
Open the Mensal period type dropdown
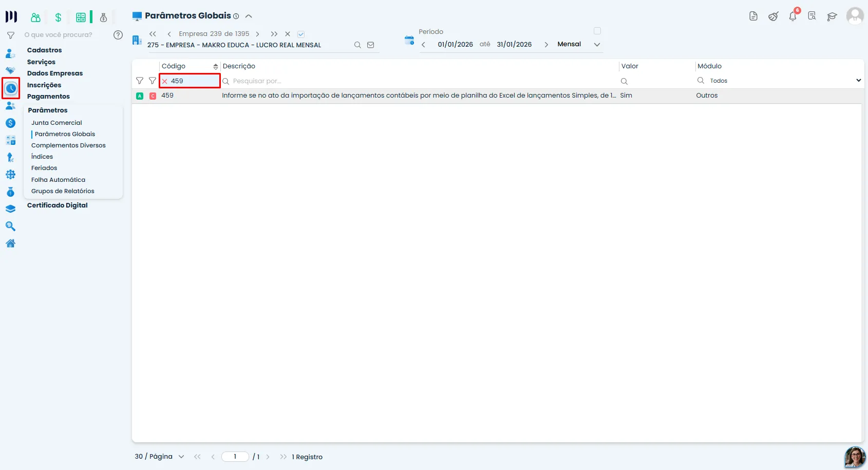coord(578,44)
